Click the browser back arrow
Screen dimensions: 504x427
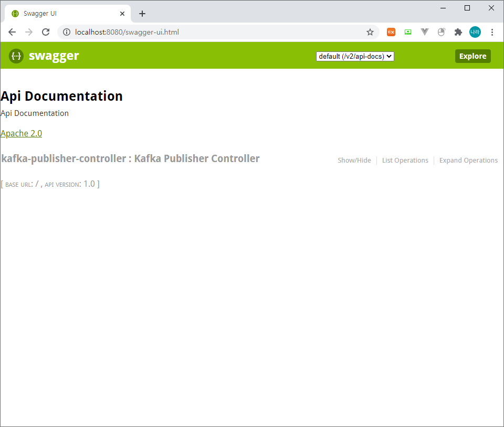tap(12, 32)
